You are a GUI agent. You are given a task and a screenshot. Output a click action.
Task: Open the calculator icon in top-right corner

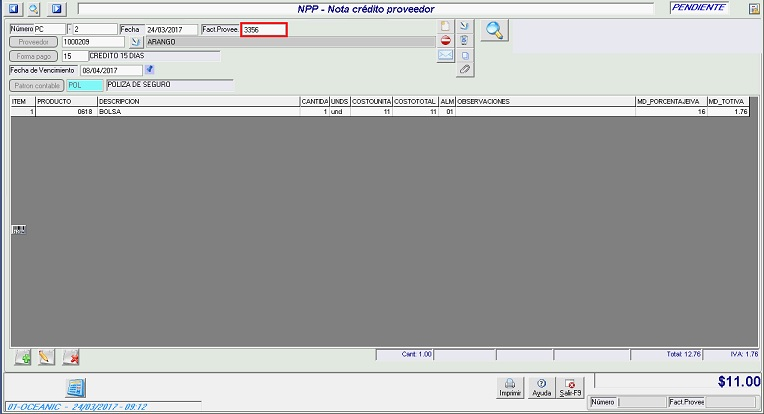point(755,8)
